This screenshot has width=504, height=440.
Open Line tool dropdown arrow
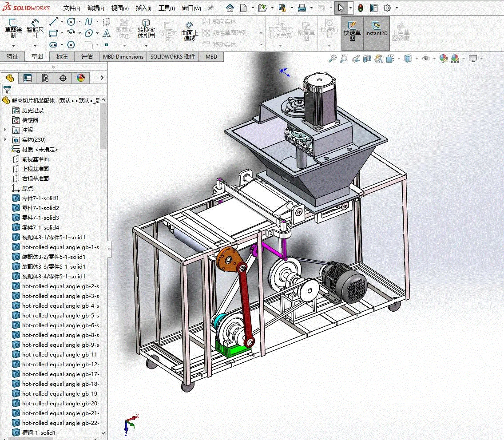pos(62,22)
